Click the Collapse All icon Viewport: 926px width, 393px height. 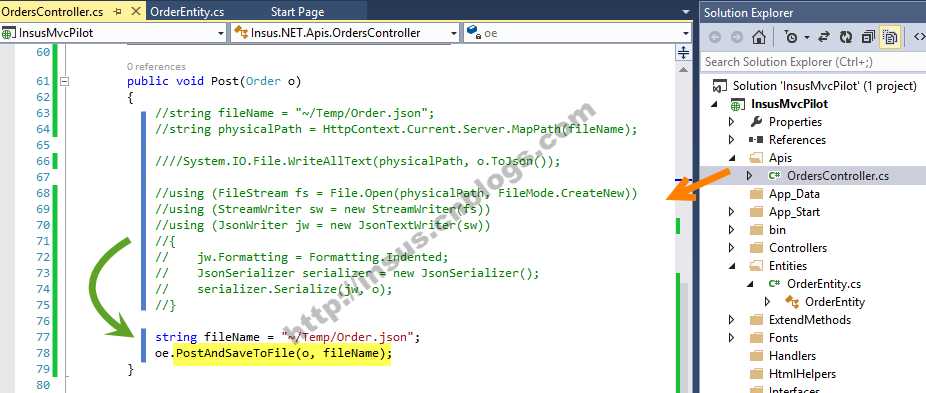(x=868, y=37)
